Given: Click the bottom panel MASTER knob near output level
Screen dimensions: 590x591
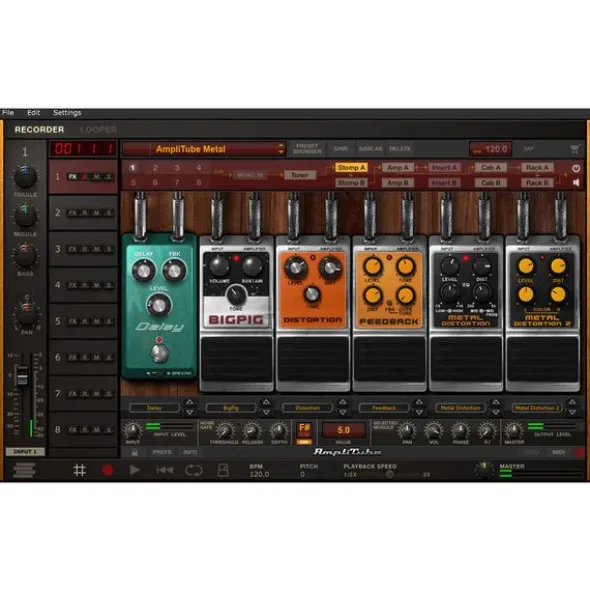Looking at the screenshot, I should click(514, 430).
